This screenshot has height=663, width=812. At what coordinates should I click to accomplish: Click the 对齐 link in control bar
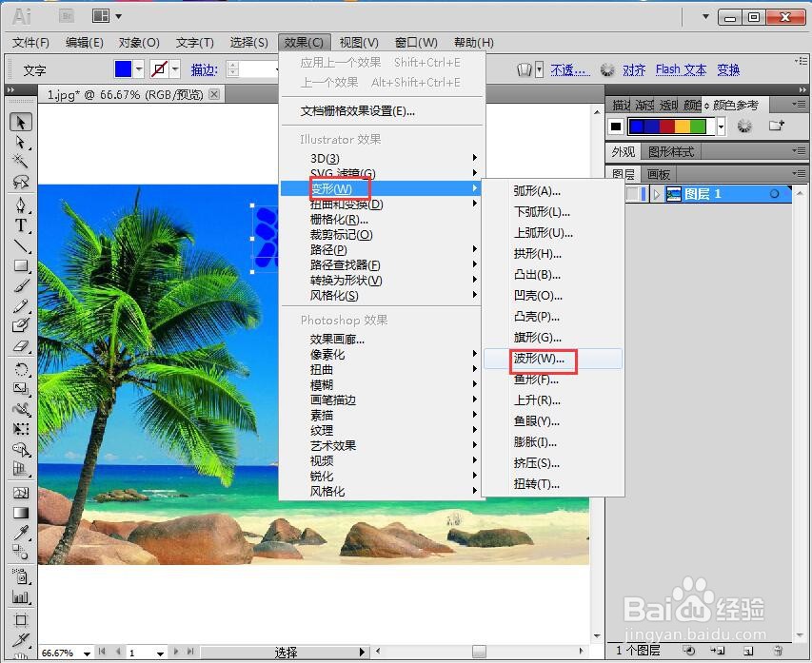pyautogui.click(x=634, y=69)
